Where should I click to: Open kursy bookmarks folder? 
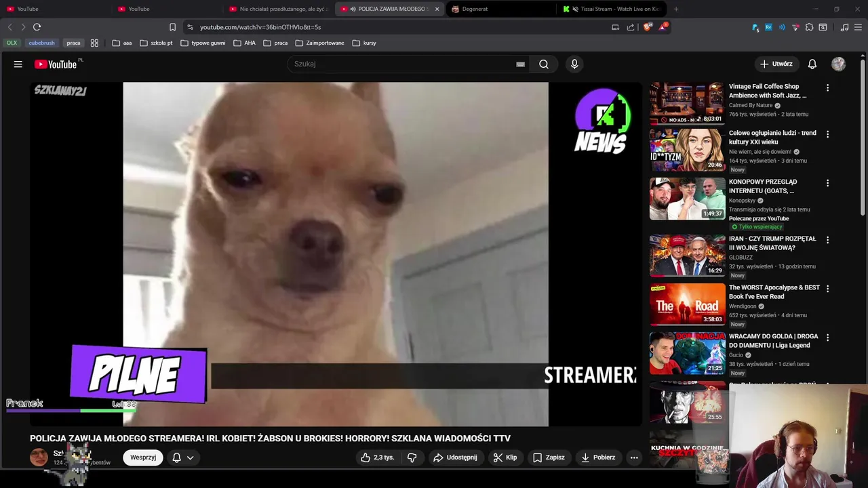coord(364,43)
